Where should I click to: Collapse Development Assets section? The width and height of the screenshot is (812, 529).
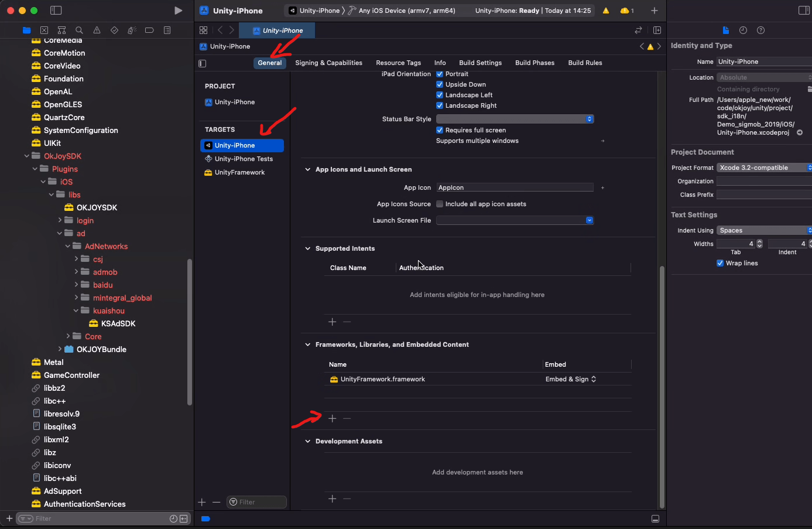pyautogui.click(x=307, y=441)
